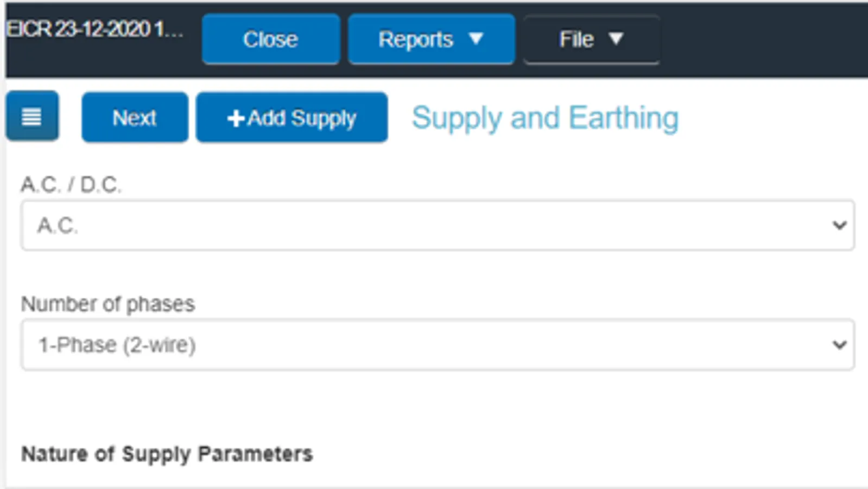Click the A.C. dropdown chevron
This screenshot has width=868, height=489.
click(x=839, y=225)
